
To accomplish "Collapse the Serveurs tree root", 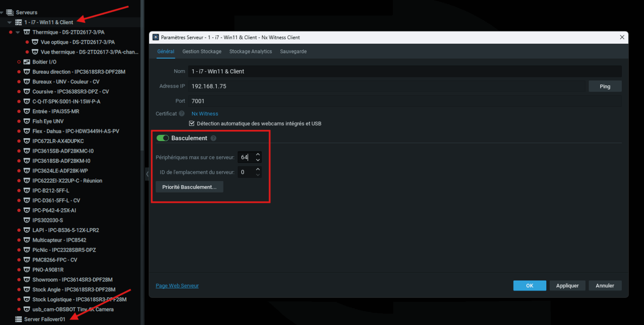I will [2, 13].
